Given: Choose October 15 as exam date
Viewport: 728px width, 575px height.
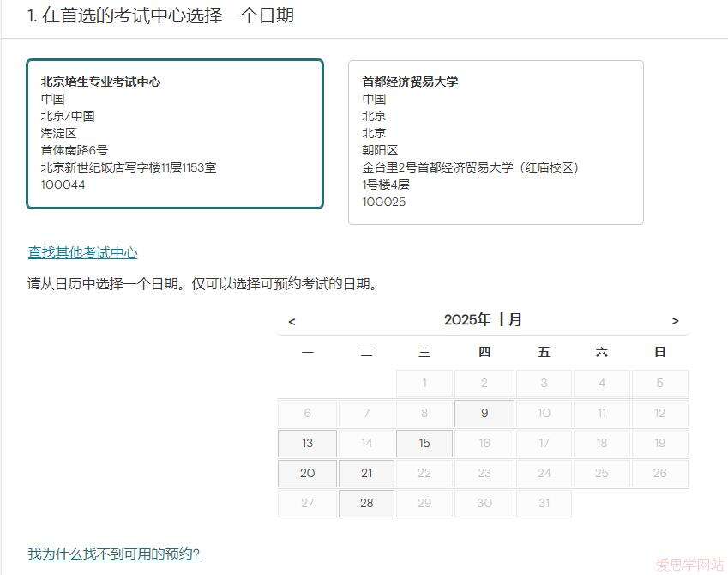Looking at the screenshot, I should [x=424, y=444].
